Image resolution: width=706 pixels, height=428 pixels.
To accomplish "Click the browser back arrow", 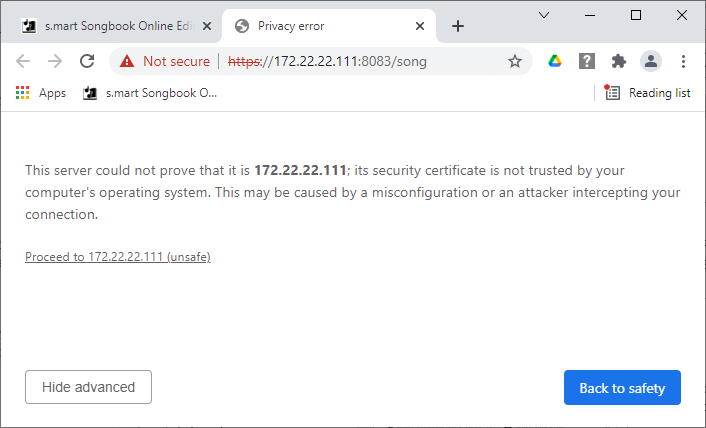I will (x=23, y=61).
